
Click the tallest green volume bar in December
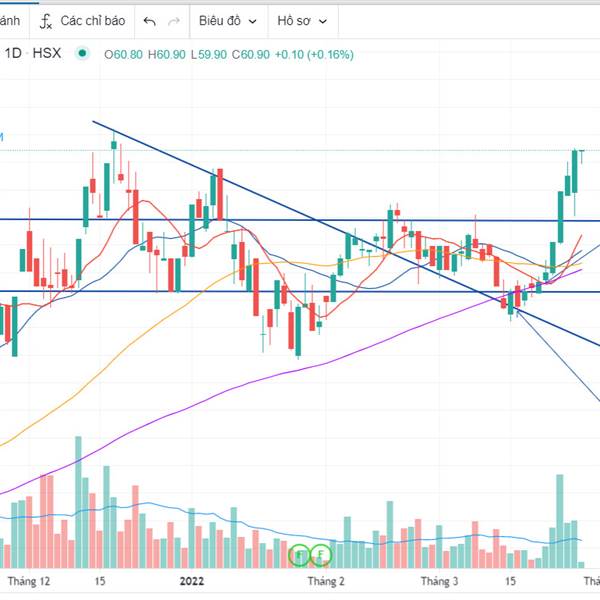pyautogui.click(x=78, y=502)
